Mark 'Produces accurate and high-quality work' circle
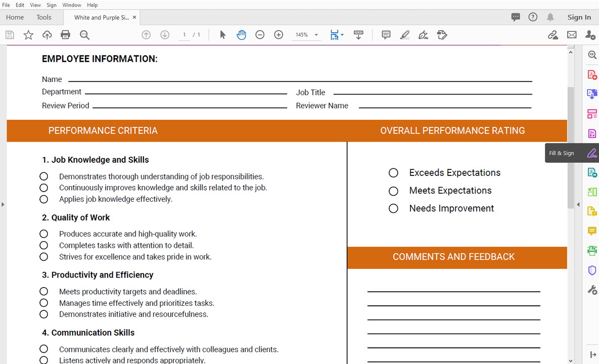 [x=43, y=234]
